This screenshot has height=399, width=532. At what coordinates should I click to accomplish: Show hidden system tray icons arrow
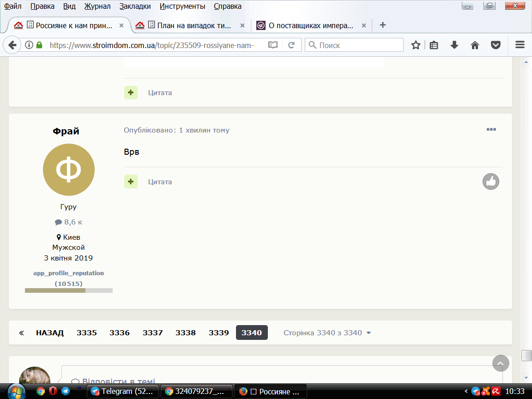466,392
